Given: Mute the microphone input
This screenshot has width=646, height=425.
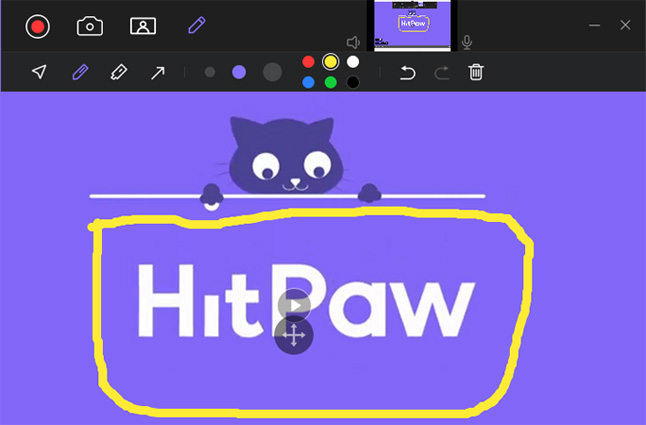Looking at the screenshot, I should [467, 42].
